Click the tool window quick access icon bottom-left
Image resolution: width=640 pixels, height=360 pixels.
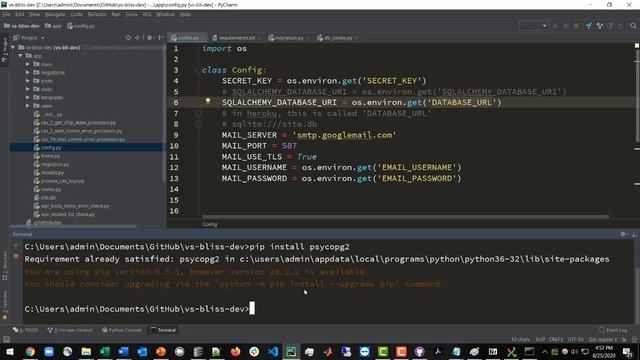(6, 339)
